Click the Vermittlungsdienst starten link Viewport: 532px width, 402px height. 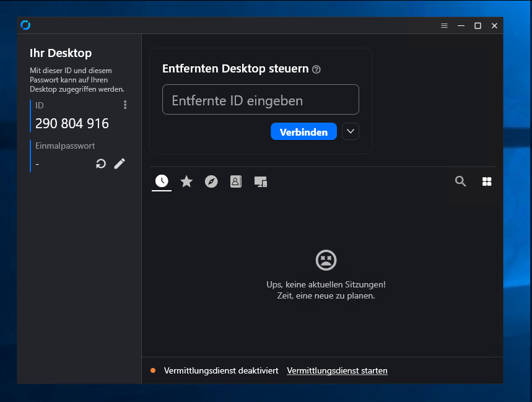(x=337, y=370)
